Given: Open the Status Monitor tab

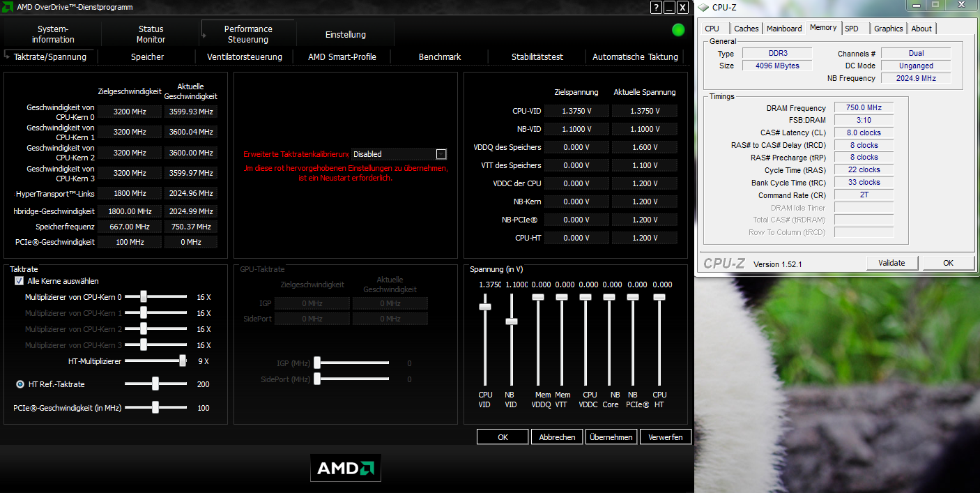Looking at the screenshot, I should [x=151, y=34].
